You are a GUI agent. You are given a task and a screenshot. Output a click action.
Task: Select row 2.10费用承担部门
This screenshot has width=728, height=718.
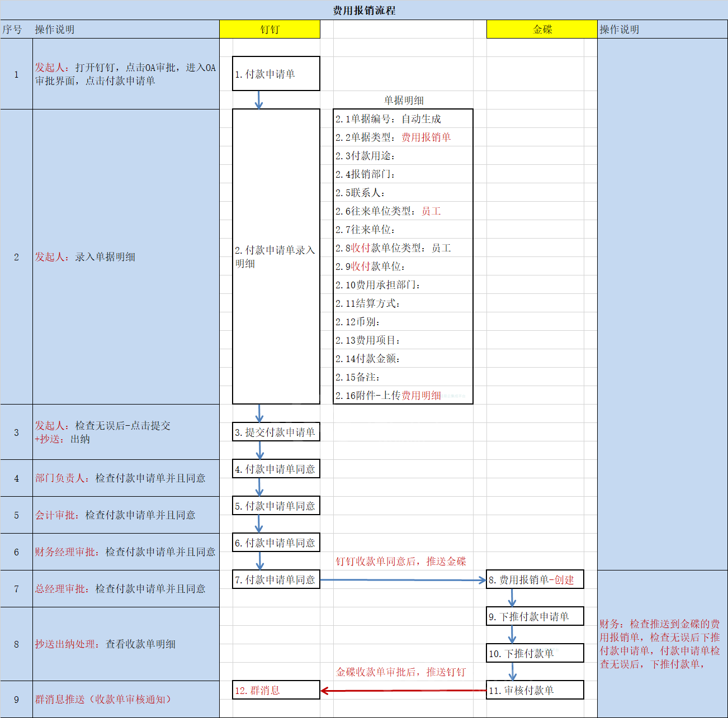(403, 284)
